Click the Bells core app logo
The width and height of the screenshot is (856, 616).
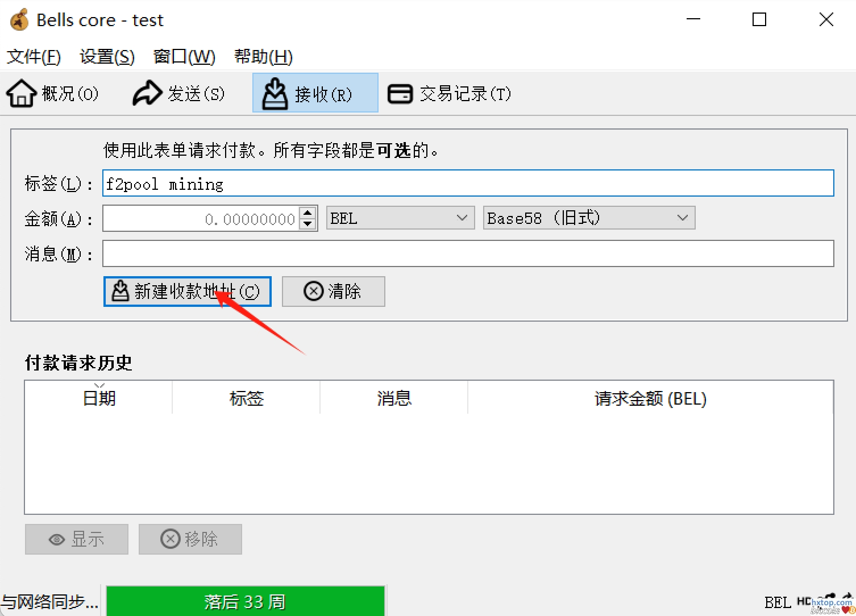coord(20,20)
